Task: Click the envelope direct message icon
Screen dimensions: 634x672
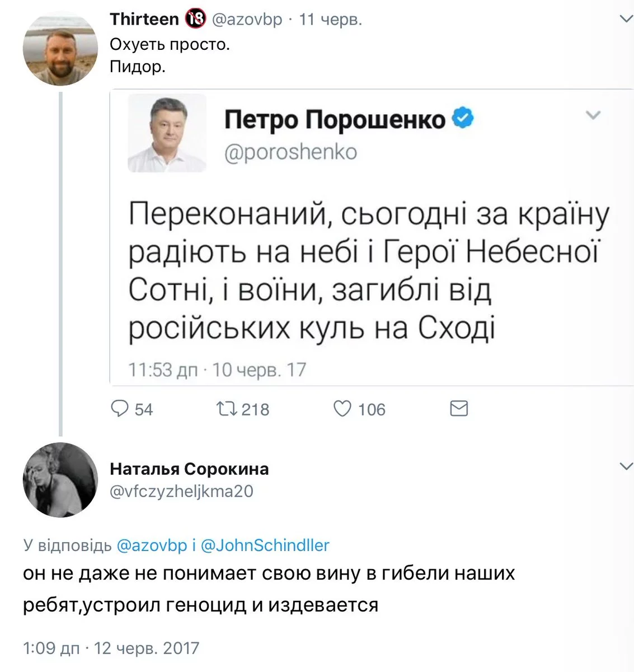Action: [x=459, y=409]
